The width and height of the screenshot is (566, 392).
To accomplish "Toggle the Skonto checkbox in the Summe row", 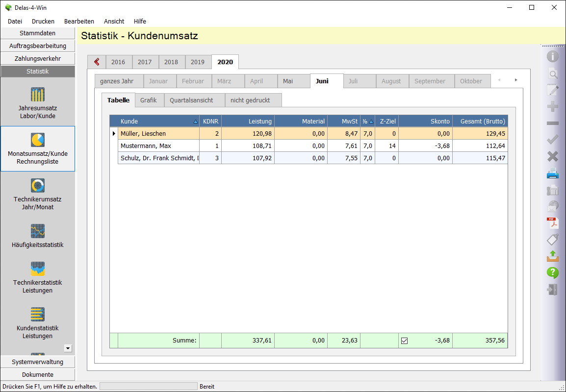I will 405,341.
